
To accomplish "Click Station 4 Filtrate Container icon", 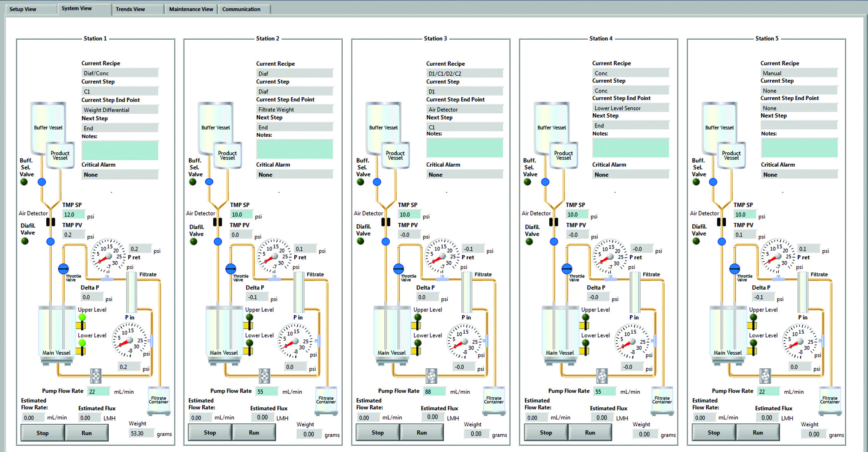I will click(662, 400).
